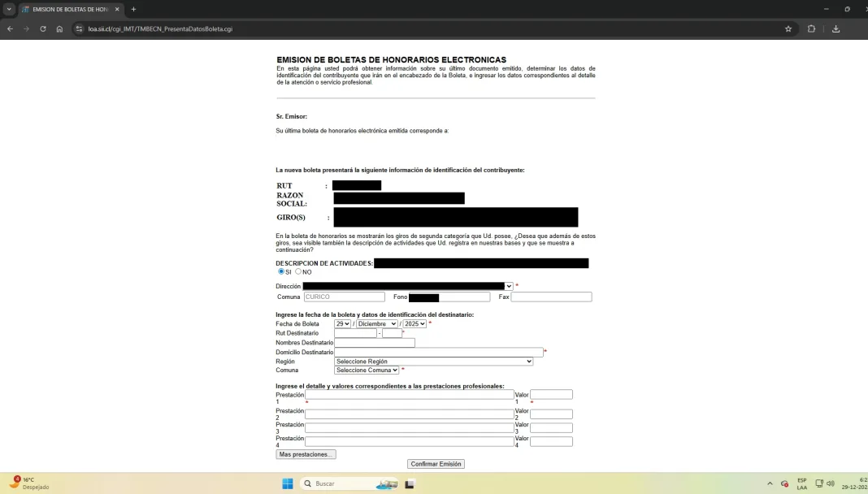Select SI for showing activity description
The height and width of the screenshot is (494, 868).
tap(281, 271)
